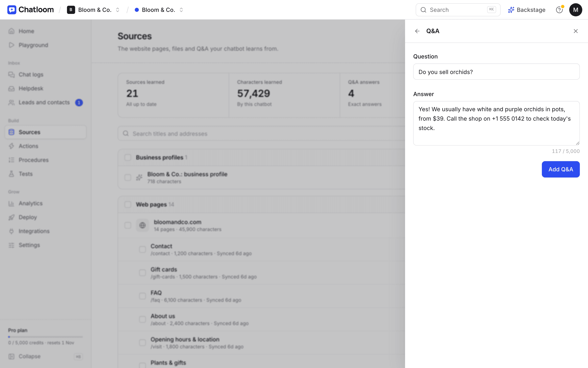
Task: Click the Chatloom logo icon
Action: coord(12,10)
